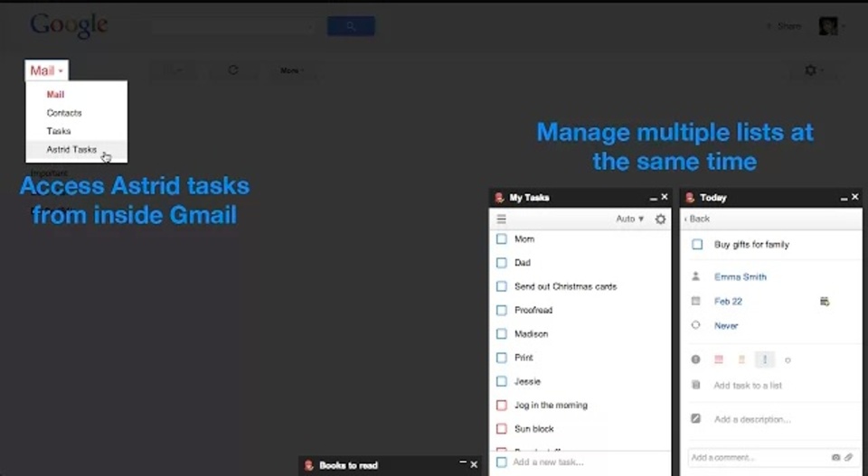Click the Share link at top
Screen dimensions: 868x476
click(x=788, y=26)
